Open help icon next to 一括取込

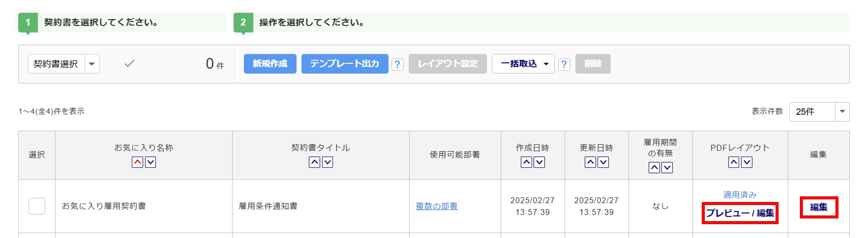[564, 65]
